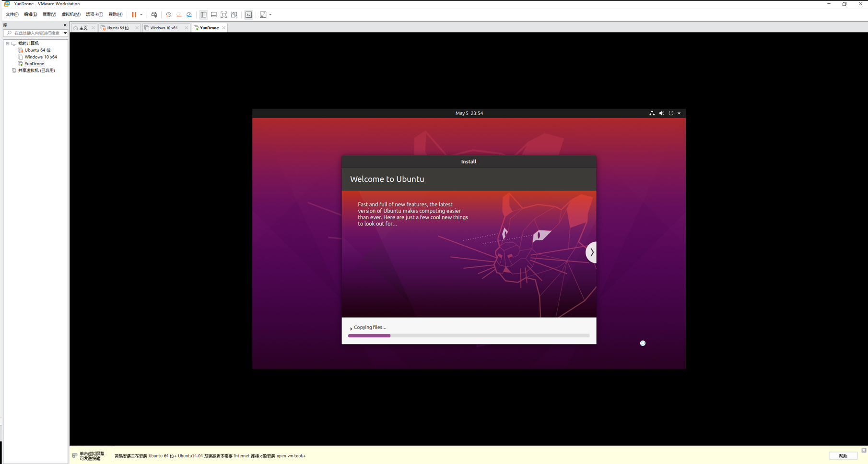Screen dimensions: 868x464
Task: Select Windows 10 x64 in the library tree
Action: [41, 57]
